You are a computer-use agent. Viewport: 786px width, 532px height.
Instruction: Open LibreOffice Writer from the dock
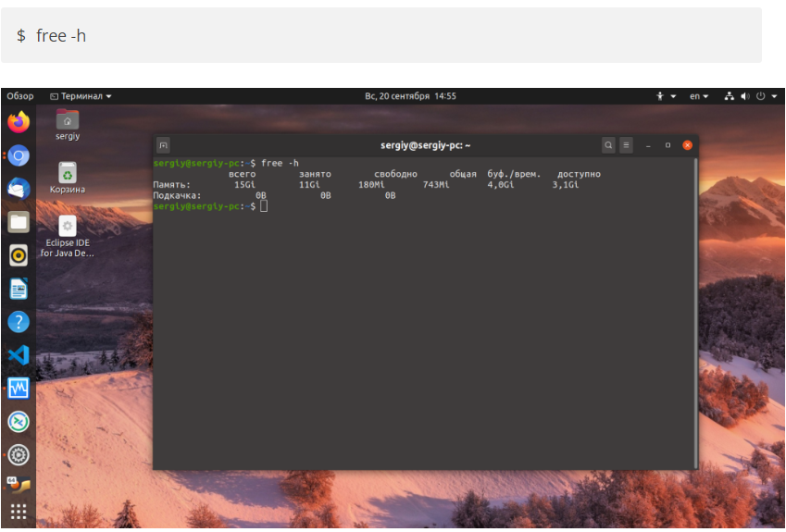pos(19,289)
